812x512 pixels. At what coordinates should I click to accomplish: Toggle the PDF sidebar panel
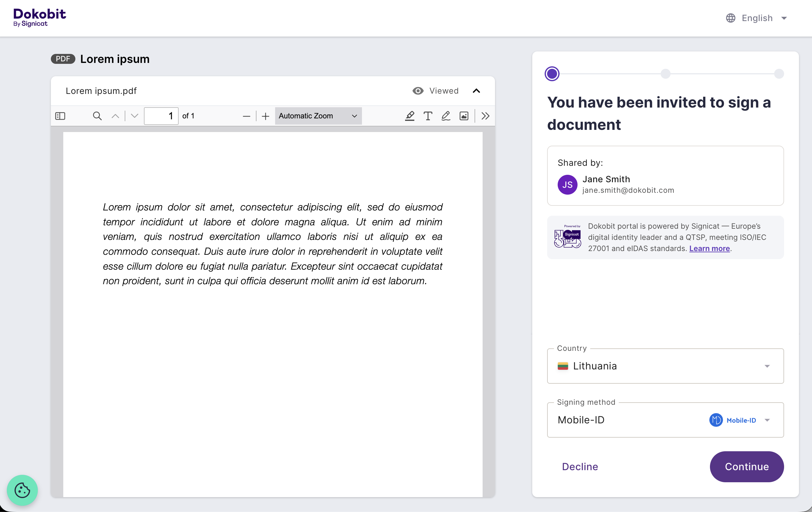(60, 116)
